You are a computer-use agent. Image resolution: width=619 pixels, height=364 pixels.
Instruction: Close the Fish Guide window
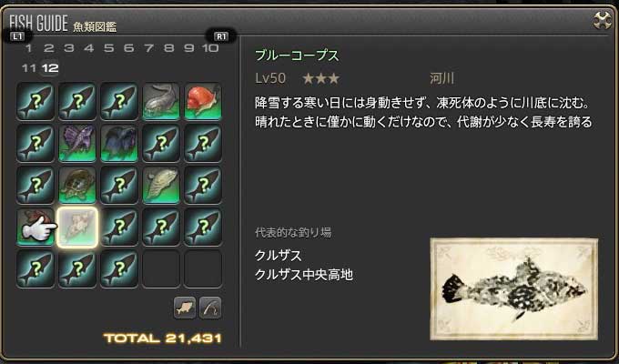tap(603, 20)
